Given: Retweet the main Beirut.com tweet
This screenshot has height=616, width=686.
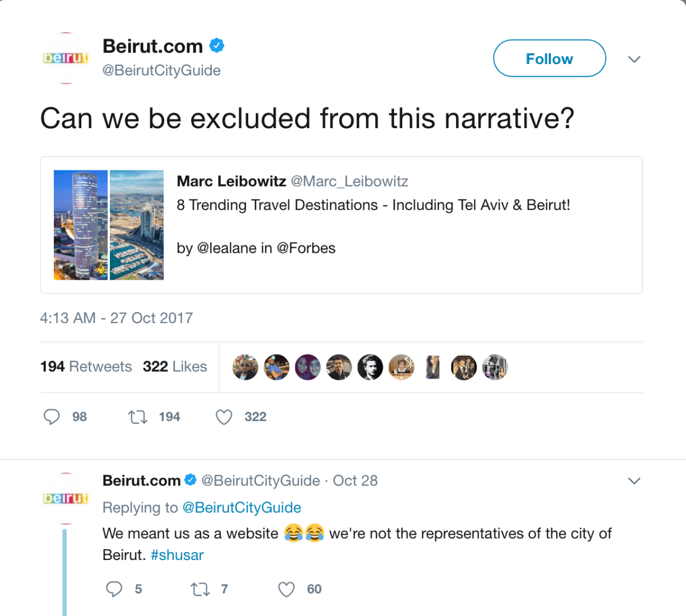Looking at the screenshot, I should coord(138,417).
